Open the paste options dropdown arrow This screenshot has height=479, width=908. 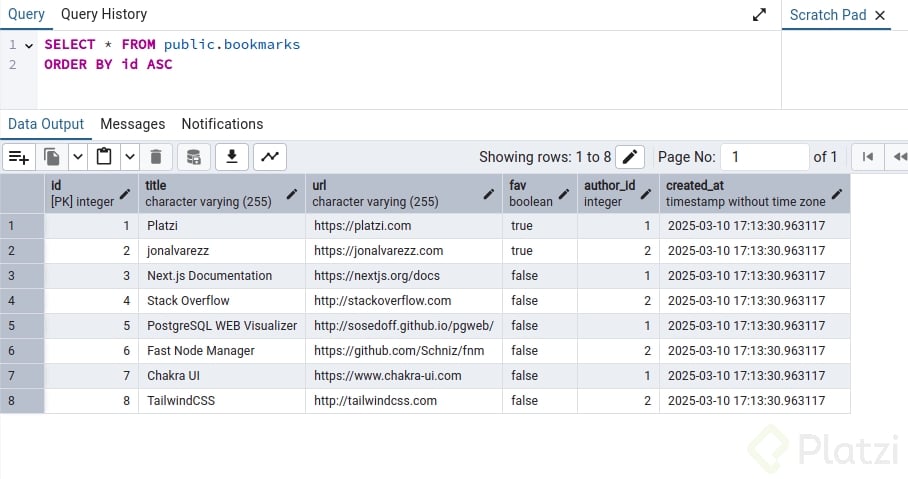click(x=129, y=157)
